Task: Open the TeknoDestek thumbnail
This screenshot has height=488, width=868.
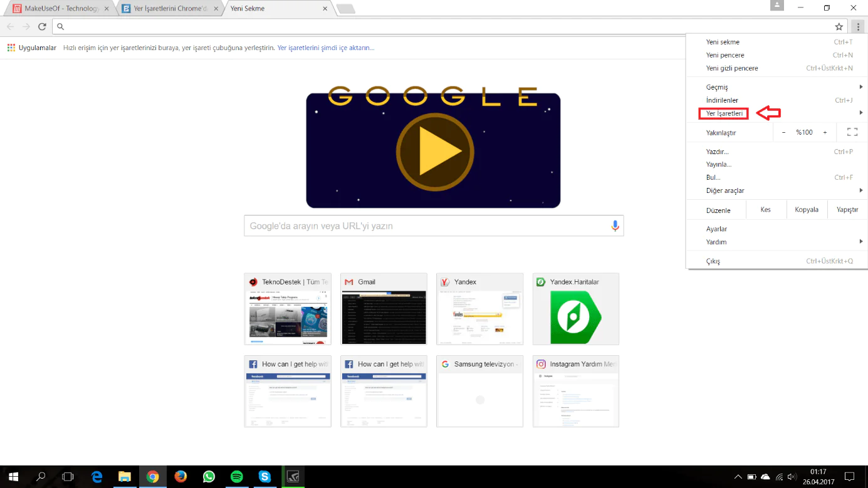Action: (x=288, y=309)
